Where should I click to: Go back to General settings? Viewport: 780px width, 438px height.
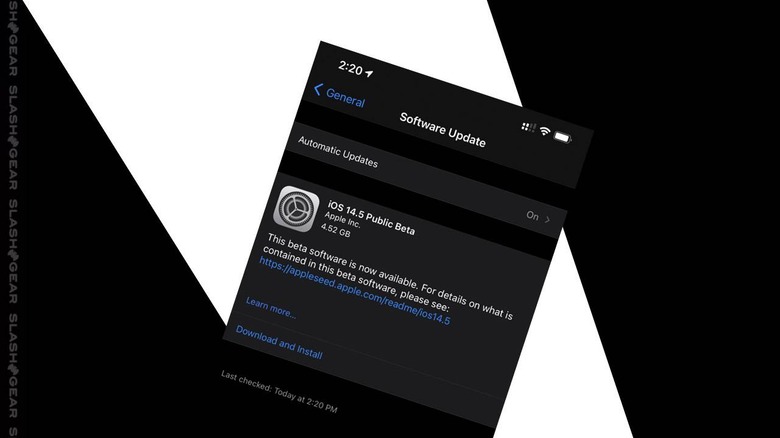click(339, 95)
